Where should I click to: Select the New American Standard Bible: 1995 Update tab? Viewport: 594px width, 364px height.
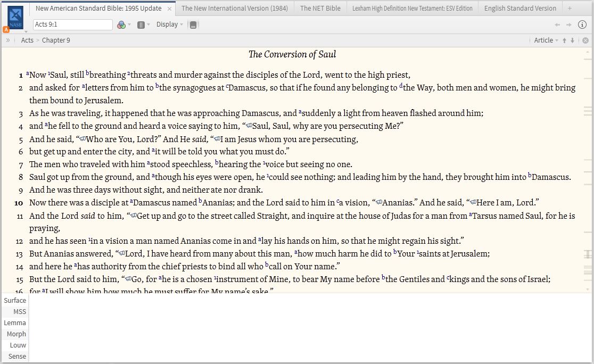pos(98,9)
